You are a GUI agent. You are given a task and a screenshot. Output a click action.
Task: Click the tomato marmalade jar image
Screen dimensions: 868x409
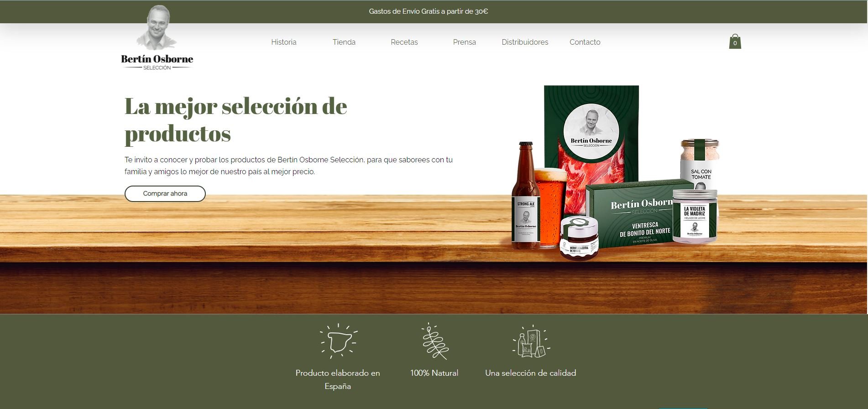(579, 238)
